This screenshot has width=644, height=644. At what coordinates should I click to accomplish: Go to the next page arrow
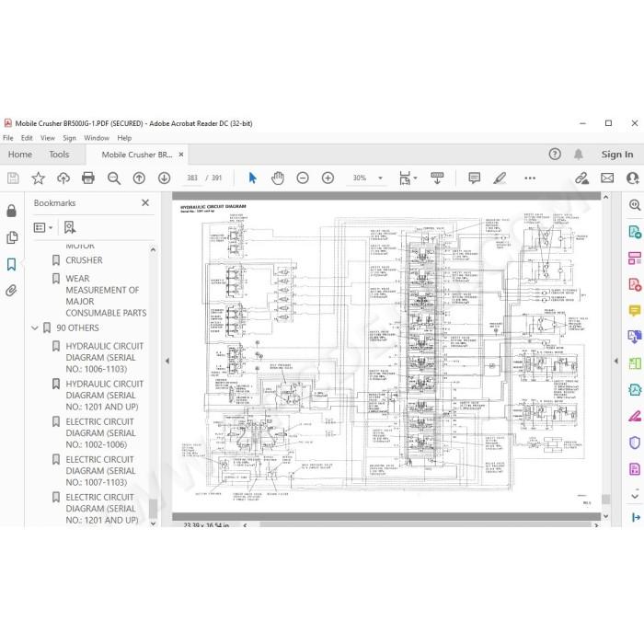(x=165, y=178)
